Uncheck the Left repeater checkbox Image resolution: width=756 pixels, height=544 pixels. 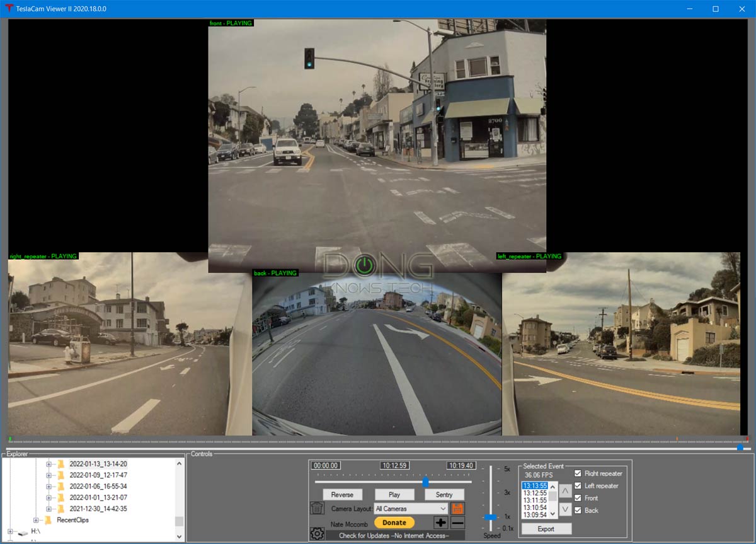click(x=578, y=486)
